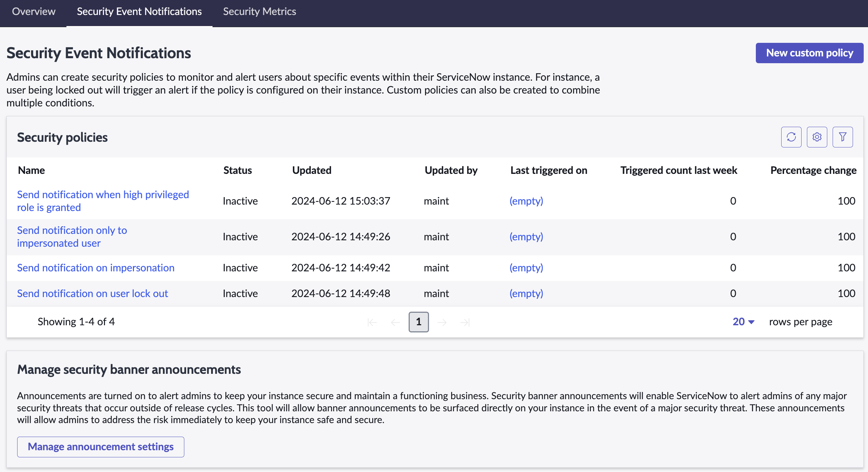Click timestamp 2024-06-12 14:49:42
This screenshot has height=472, width=868.
click(x=341, y=268)
